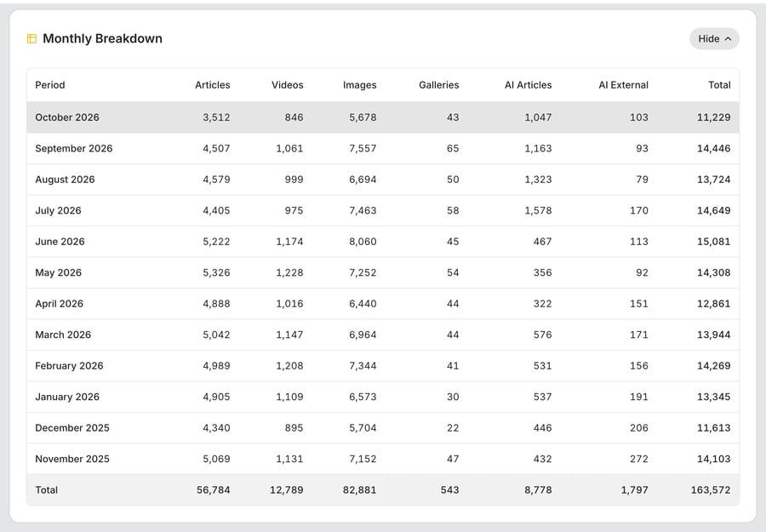Select the May 2026 row label

coord(58,272)
